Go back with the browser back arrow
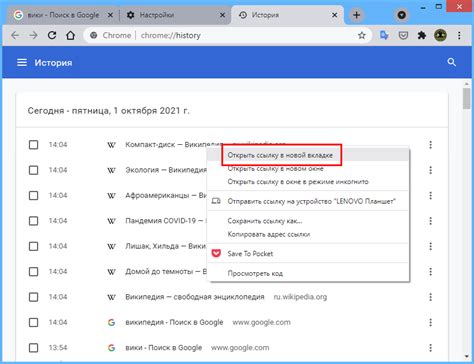Screen dimensions: 474x364 pos(15,35)
